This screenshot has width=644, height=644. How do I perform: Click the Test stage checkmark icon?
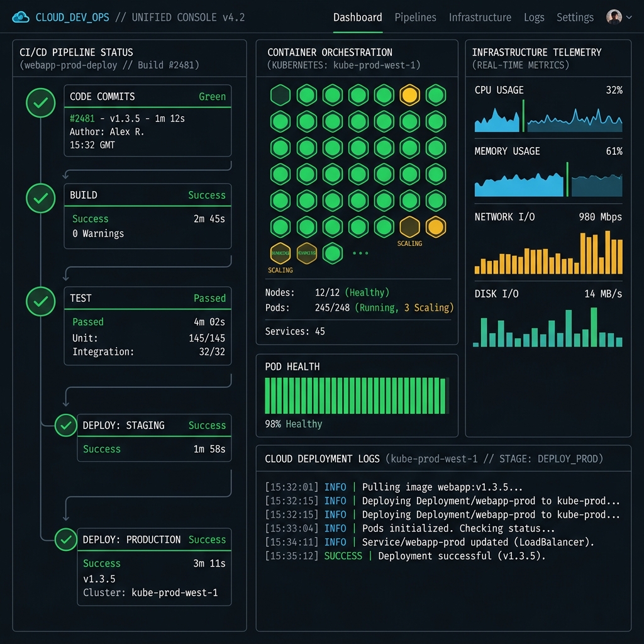click(41, 301)
